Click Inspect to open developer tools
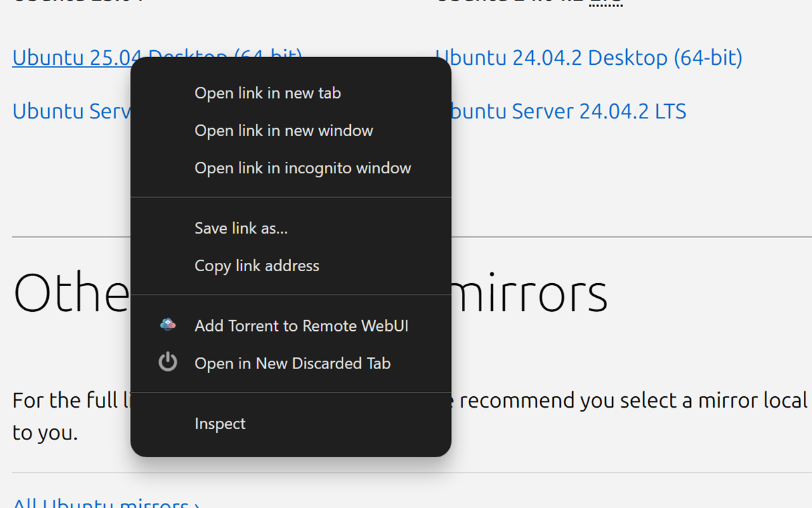The width and height of the screenshot is (812, 508). [220, 424]
